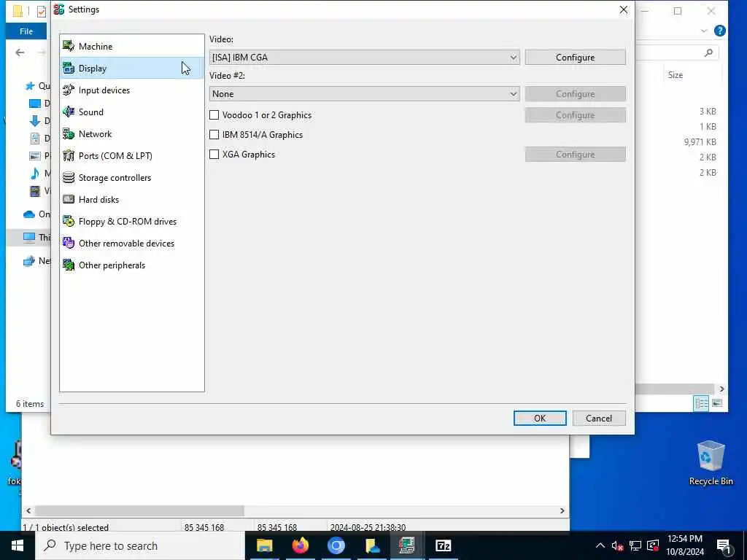Viewport: 747px width, 560px height.
Task: Go back in Explorer navigation
Action: click(x=20, y=52)
